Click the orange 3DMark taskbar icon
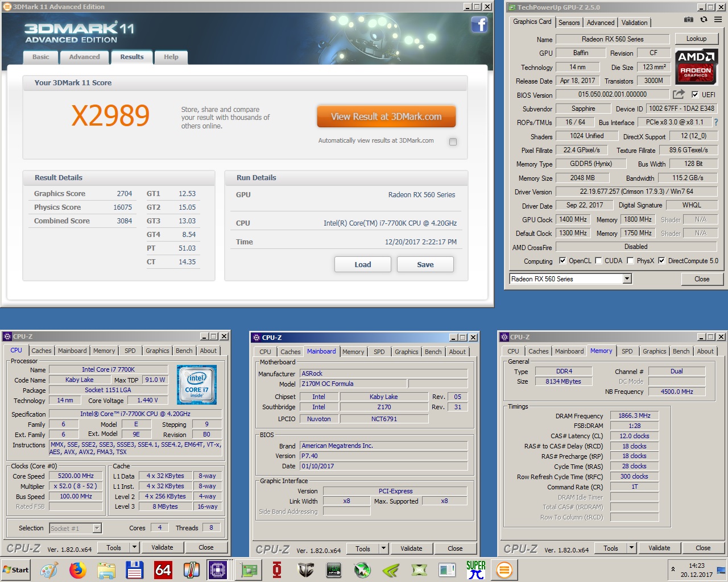 point(504,569)
